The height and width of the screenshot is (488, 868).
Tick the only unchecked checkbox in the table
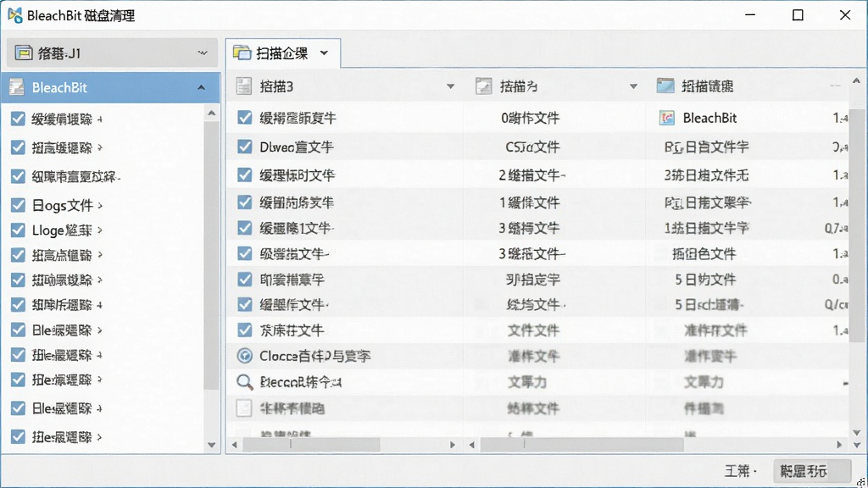coord(244,408)
